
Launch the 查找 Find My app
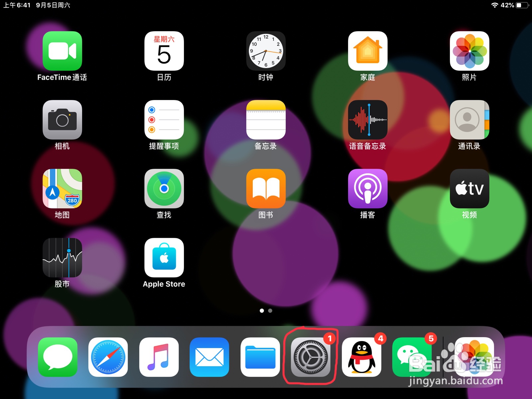click(x=164, y=189)
